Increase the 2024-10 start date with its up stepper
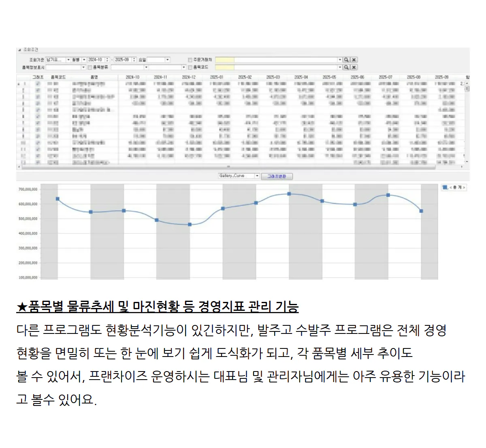This screenshot has width=486, height=448. pos(107,58)
